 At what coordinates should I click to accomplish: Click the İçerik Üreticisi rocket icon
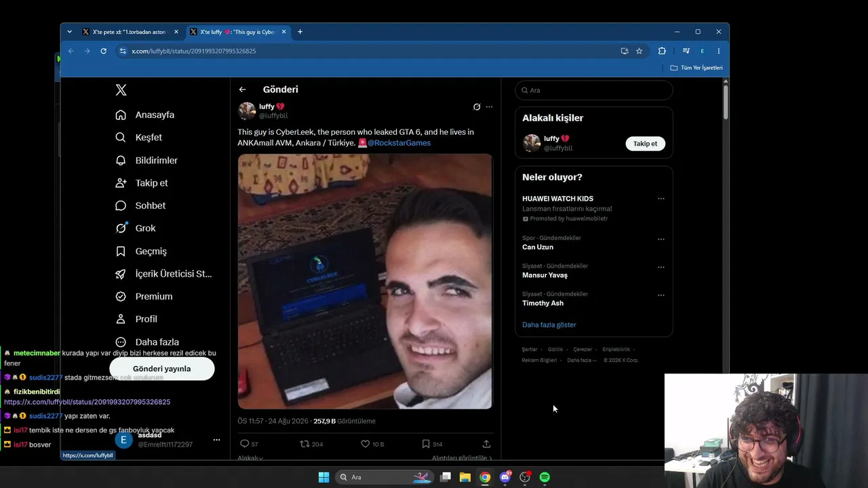(121, 274)
